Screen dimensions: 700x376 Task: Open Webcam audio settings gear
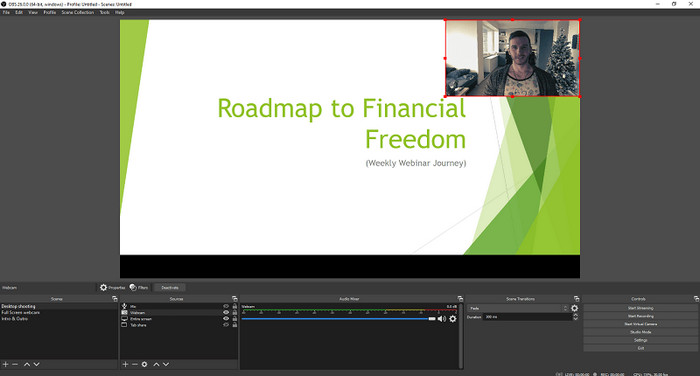pos(453,319)
